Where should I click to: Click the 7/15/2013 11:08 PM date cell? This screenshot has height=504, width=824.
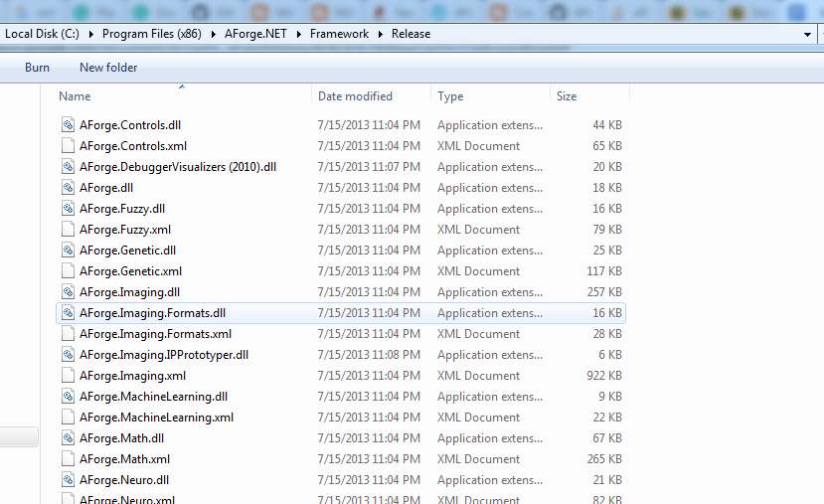coord(369,355)
